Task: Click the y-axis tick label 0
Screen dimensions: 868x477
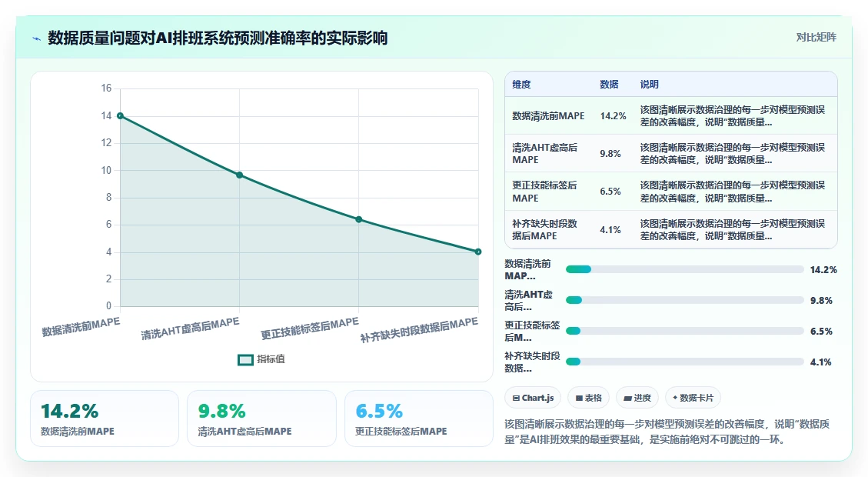Action: [x=108, y=305]
